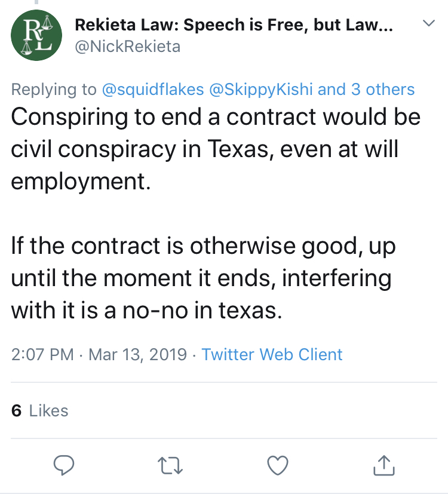Like the tweet with the heart icon
Viewport: 448px width, 494px height.
[278, 465]
